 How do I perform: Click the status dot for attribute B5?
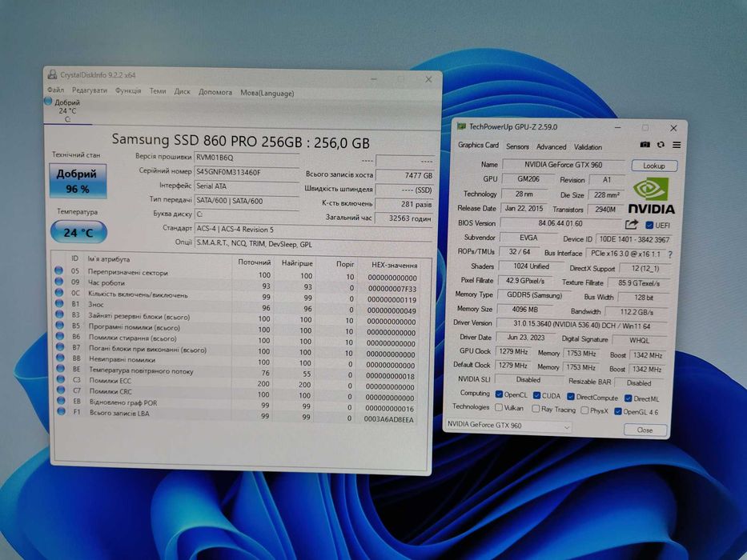59,326
